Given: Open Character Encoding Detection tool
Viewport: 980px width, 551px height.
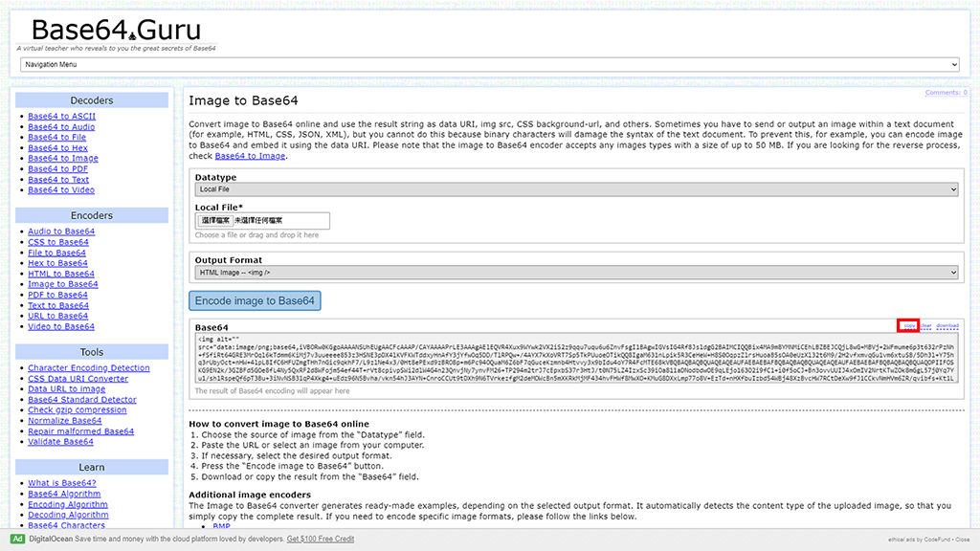Looking at the screenshot, I should (x=88, y=368).
